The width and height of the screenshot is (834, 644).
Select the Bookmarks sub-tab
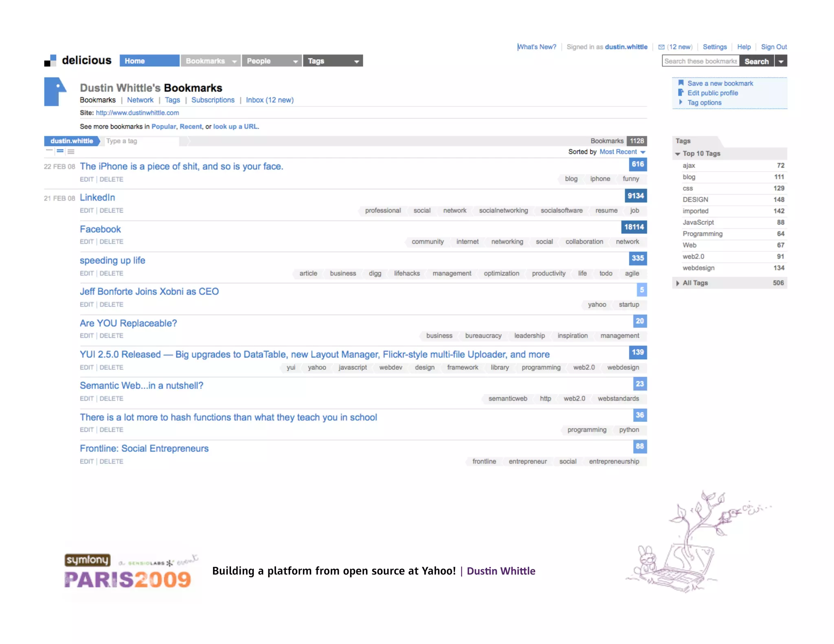point(98,100)
